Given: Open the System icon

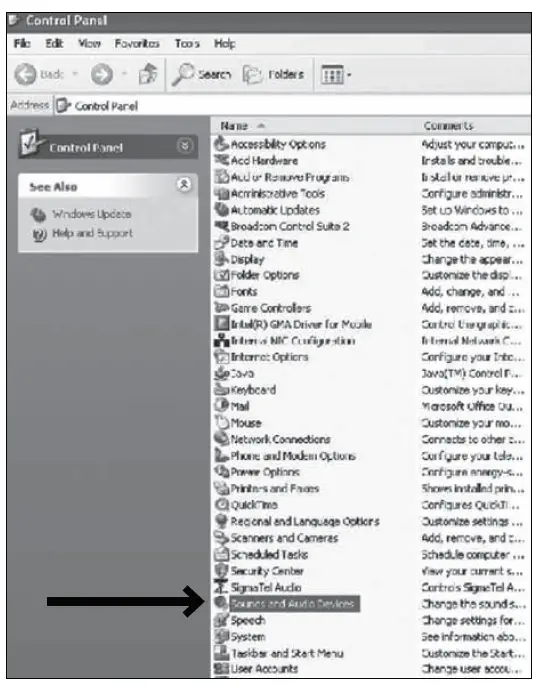Looking at the screenshot, I should 221,637.
